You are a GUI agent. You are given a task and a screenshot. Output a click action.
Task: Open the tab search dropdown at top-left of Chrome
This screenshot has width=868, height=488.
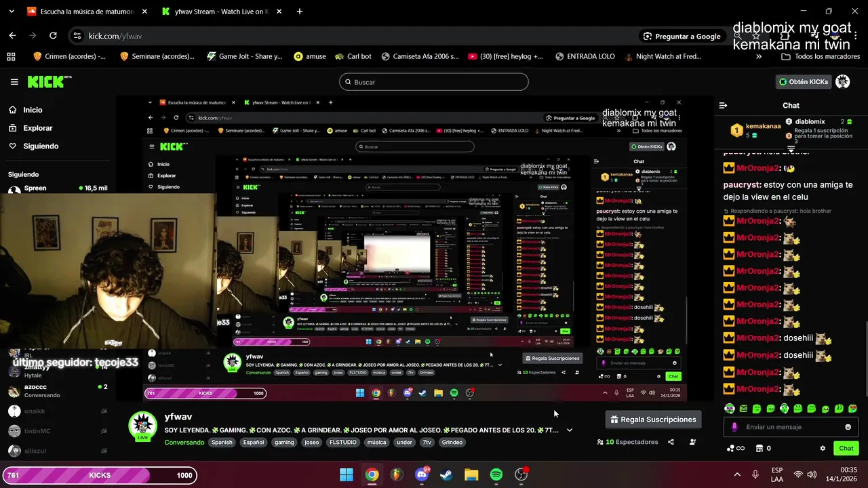point(12,12)
